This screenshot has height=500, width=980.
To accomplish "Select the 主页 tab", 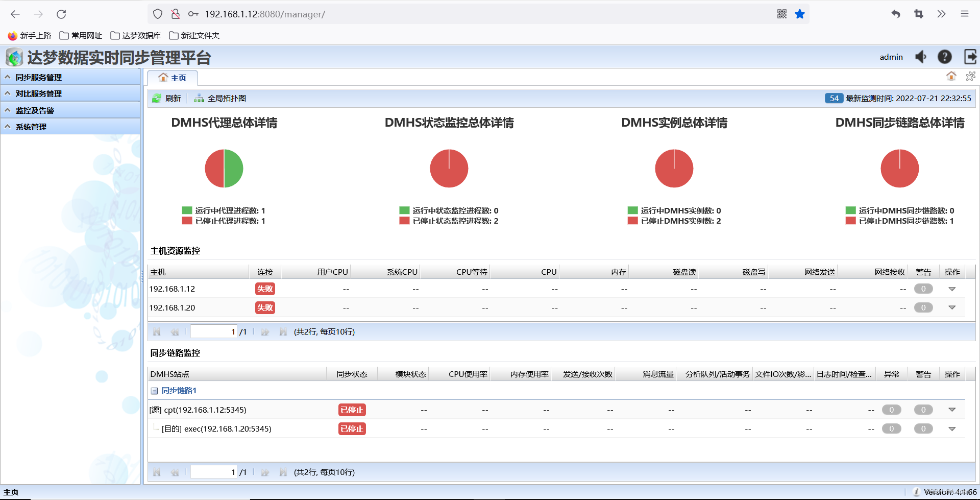I will click(x=173, y=78).
